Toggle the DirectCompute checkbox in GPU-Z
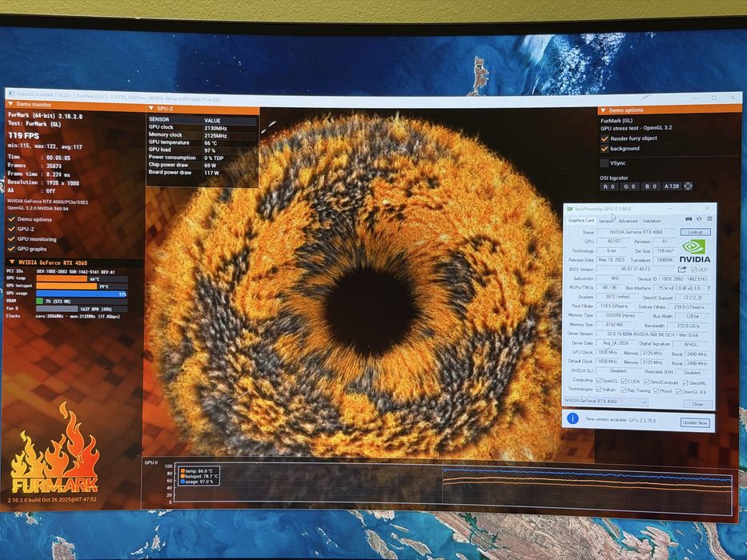747x560 pixels. (x=646, y=382)
